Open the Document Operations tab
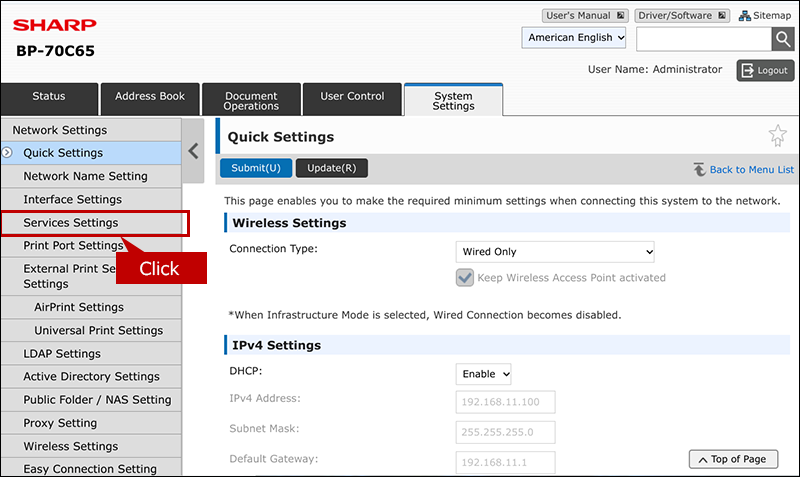 251,99
